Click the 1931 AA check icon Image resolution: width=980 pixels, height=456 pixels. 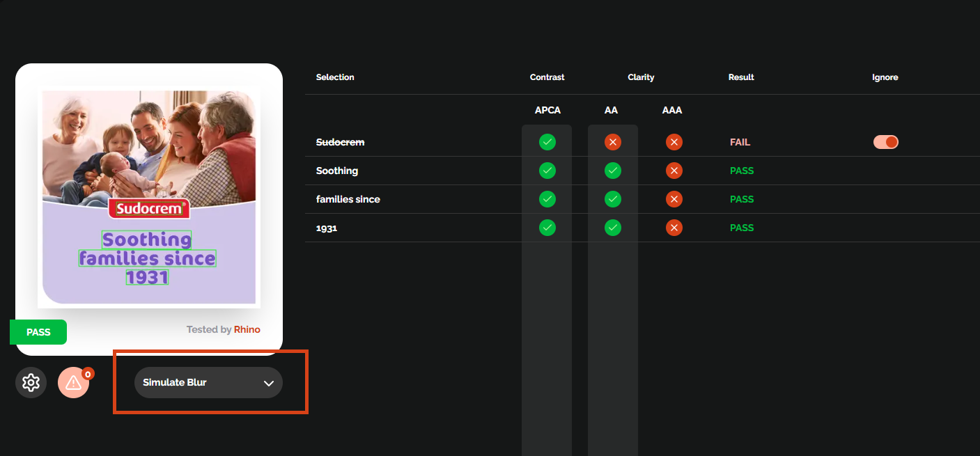(613, 228)
